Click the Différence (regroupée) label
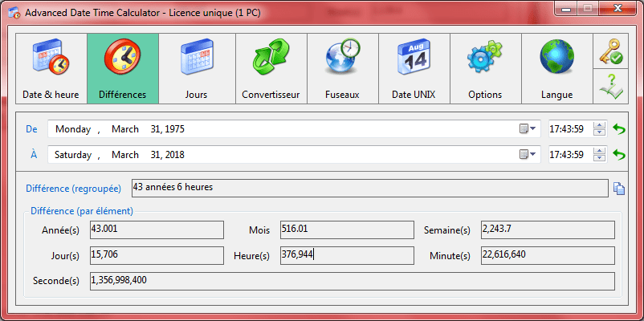644x321 pixels. (74, 189)
